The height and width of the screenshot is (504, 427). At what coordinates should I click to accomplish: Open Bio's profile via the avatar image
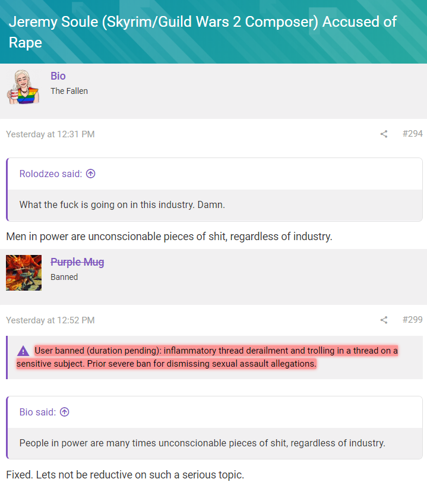tap(23, 87)
